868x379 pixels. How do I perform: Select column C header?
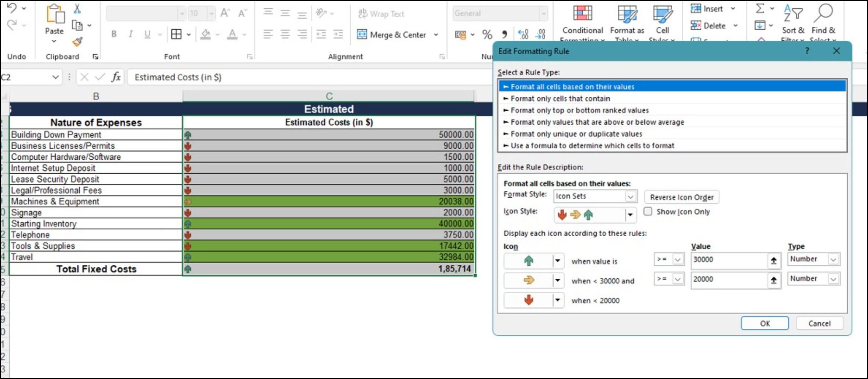[x=329, y=96]
